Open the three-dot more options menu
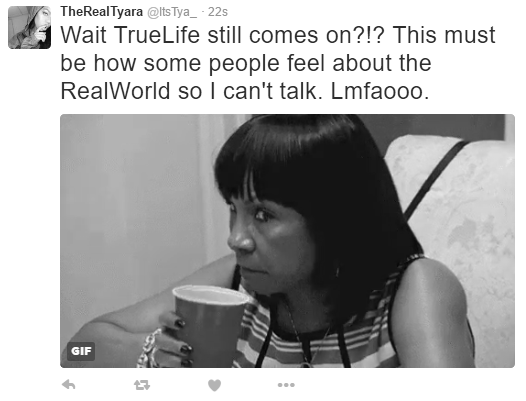 (286, 385)
